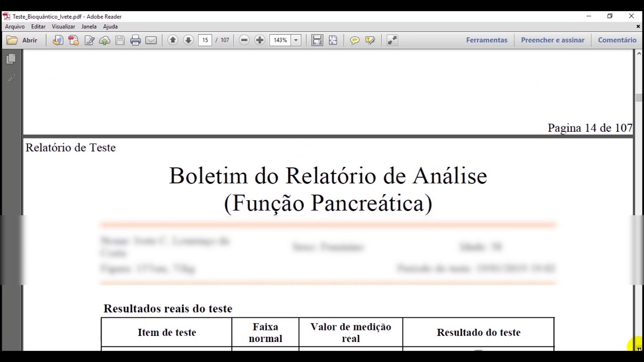Click the 'Resultados reais do teste' heading

click(168, 308)
